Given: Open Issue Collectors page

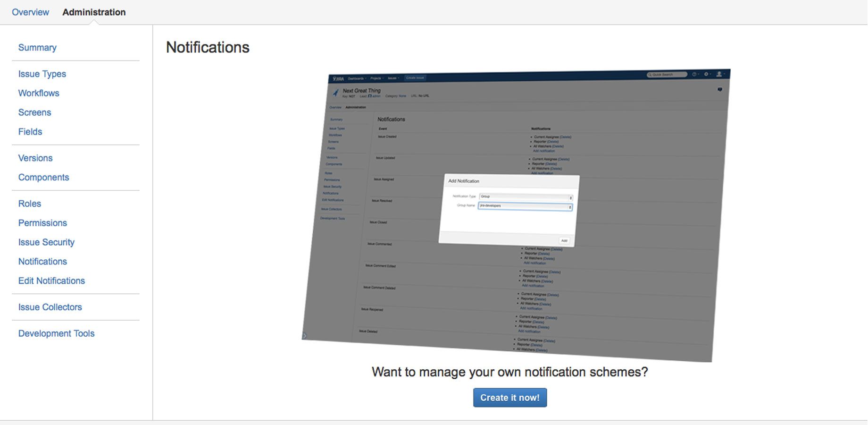Looking at the screenshot, I should [x=50, y=307].
